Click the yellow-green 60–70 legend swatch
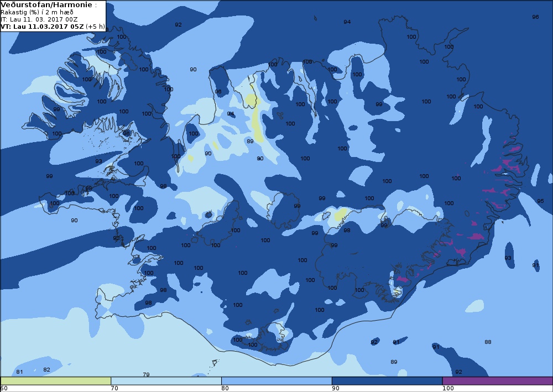 56,381
